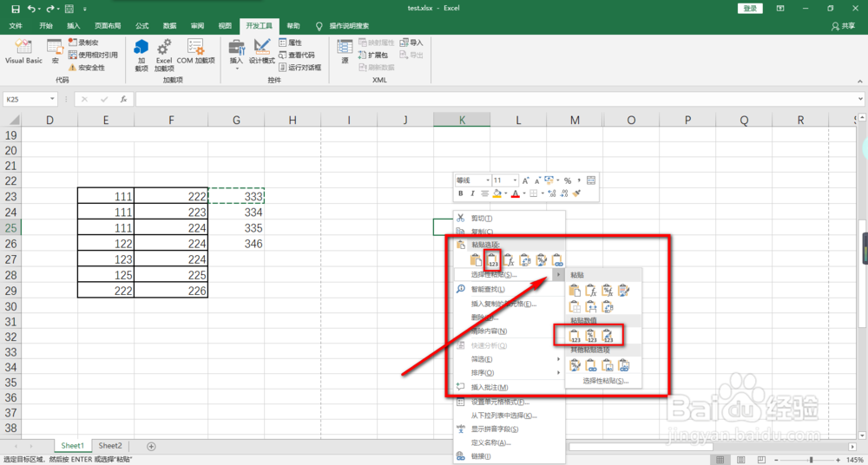This screenshot has width=868, height=465.
Task: Apply yellow fill color in mini toolbar
Action: click(x=496, y=193)
